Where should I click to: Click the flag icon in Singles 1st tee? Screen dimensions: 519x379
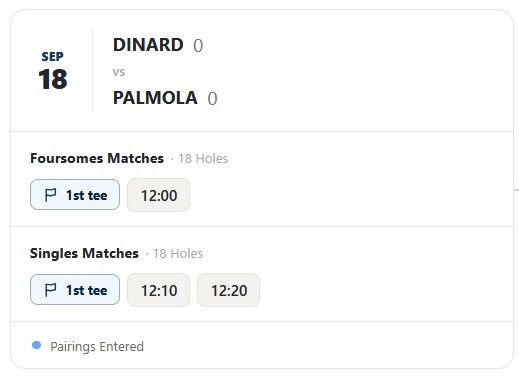pyautogui.click(x=50, y=290)
